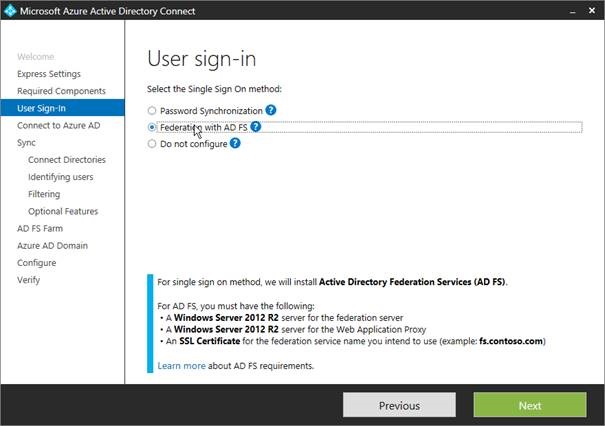605x426 pixels.
Task: Go to Welcome step in sidebar
Action: point(35,57)
